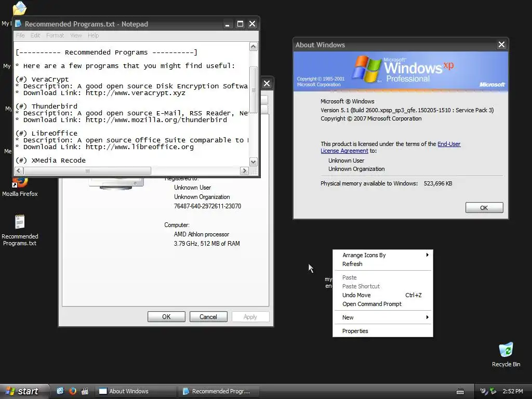Open the File menu in Notepad
Viewport: 532px width, 399px height.
[x=20, y=35]
